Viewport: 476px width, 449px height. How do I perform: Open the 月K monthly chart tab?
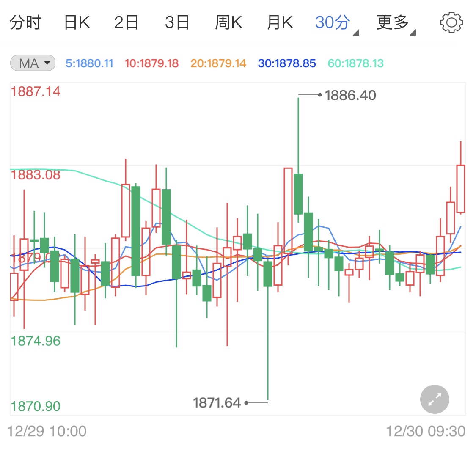coord(280,22)
